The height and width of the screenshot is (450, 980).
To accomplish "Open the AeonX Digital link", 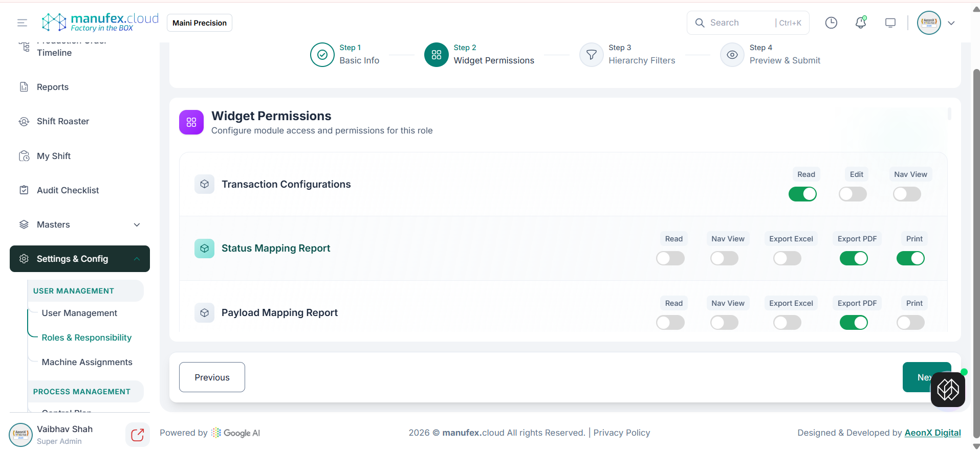I will tap(932, 433).
